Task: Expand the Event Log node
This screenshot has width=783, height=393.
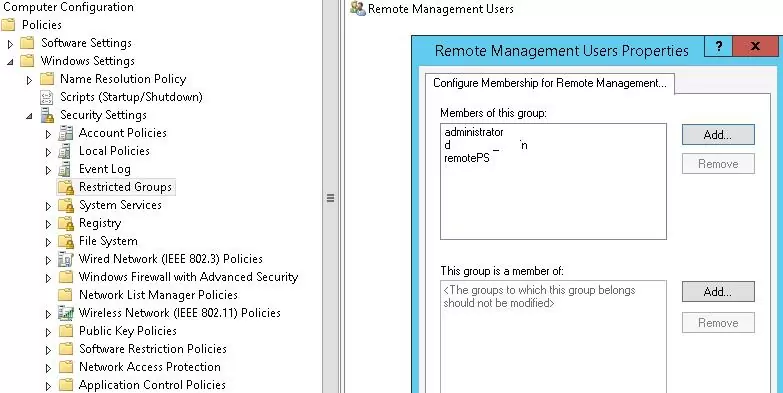Action: click(x=48, y=170)
